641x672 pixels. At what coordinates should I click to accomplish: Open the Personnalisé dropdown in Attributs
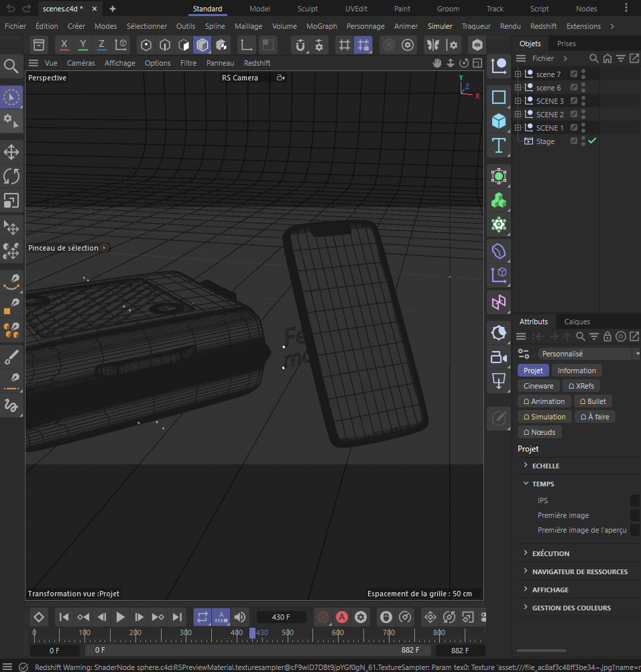[x=590, y=353]
